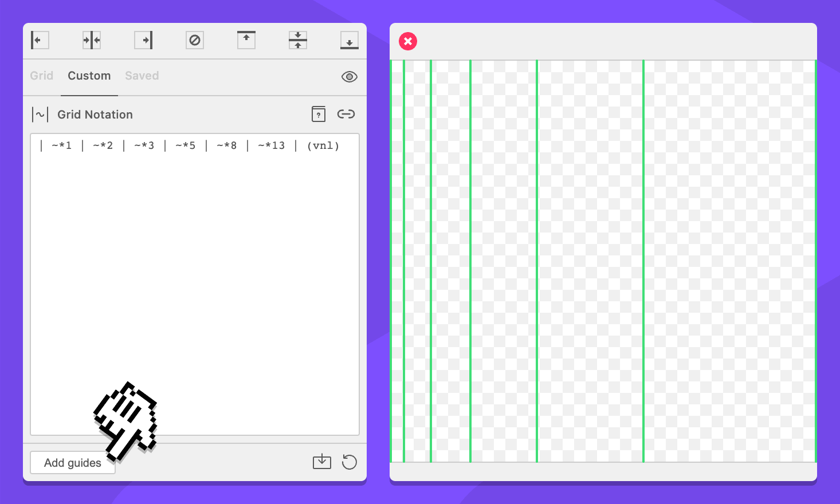This screenshot has width=840, height=504.
Task: Add a guide at the bottom edge
Action: 350,40
